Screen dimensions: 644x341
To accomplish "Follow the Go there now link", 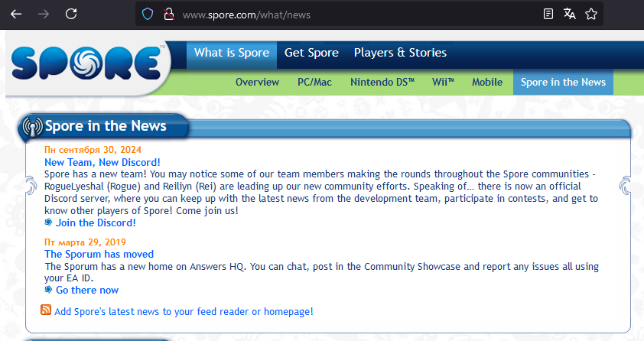I will tap(87, 290).
